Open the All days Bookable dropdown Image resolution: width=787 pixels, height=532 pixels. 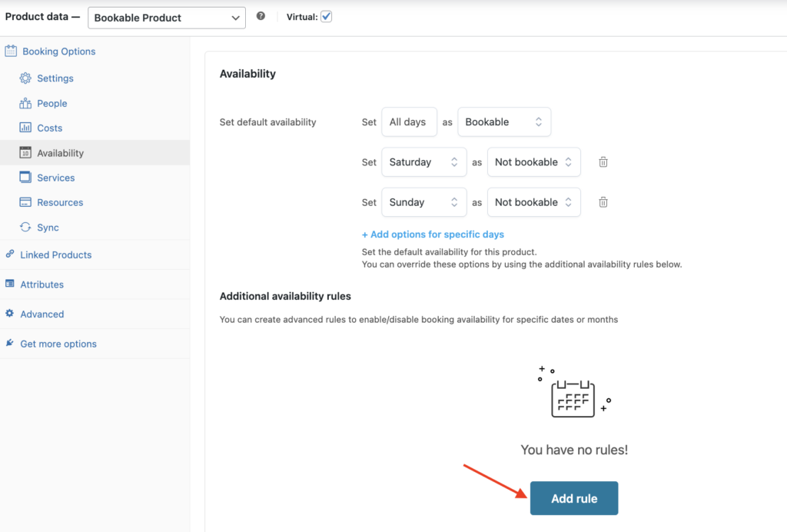click(x=504, y=122)
